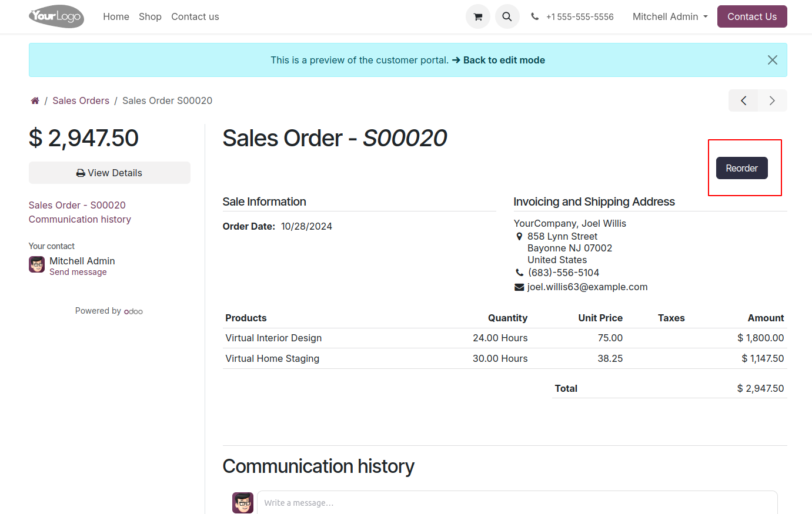Click the search magnifier icon
Viewport: 812px width, 514px height.
coord(507,17)
